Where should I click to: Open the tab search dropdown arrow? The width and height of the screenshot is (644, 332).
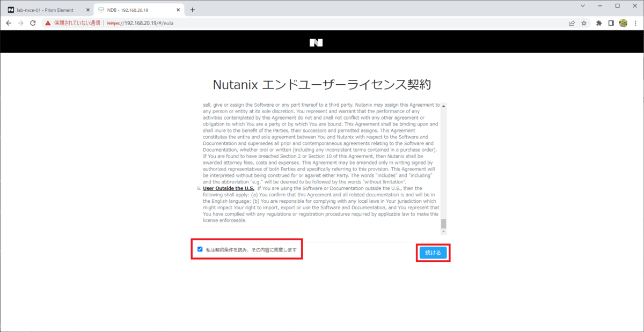coord(583,5)
